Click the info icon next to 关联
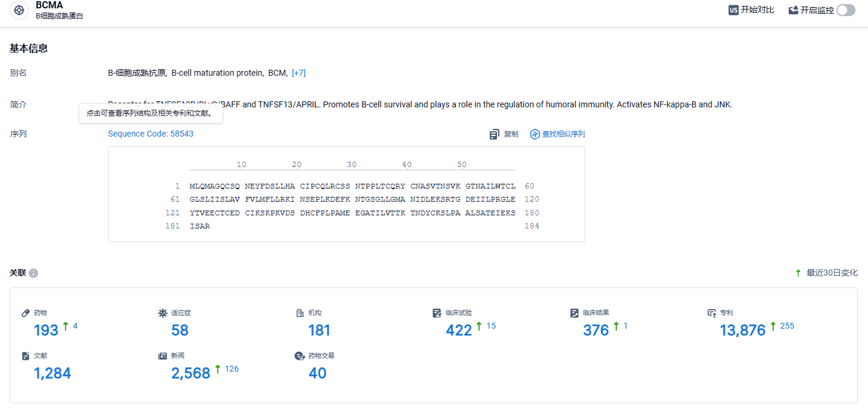Image resolution: width=868 pixels, height=408 pixels. (x=33, y=273)
